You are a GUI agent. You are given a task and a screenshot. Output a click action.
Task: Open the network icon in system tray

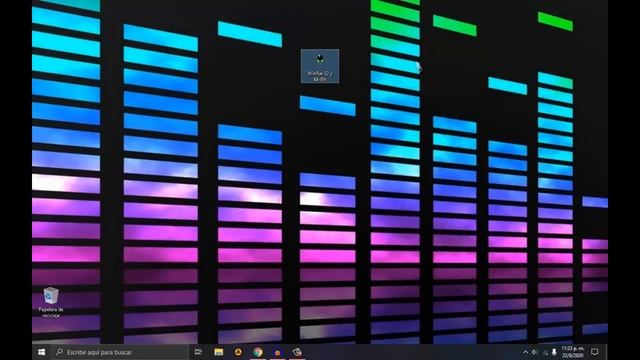tap(545, 352)
